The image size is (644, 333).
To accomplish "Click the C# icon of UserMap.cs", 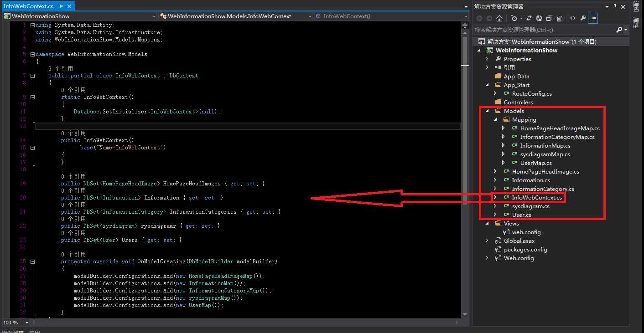I will [515, 163].
